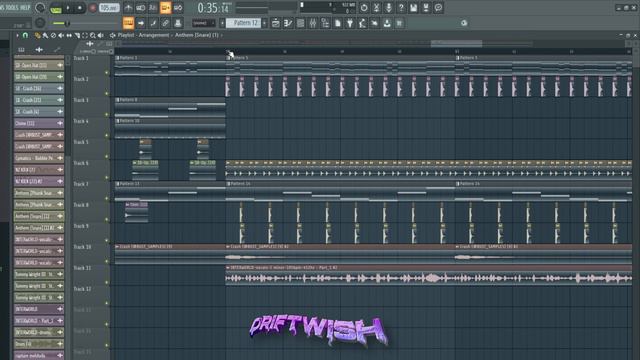This screenshot has width=640, height=360.
Task: Select the Zoom magnifier tool in playlist
Action: (x=93, y=36)
